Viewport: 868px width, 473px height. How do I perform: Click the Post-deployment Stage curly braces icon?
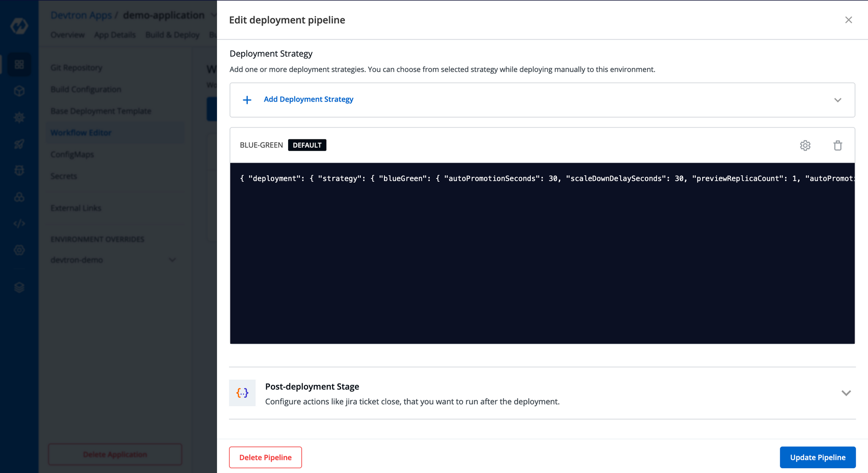(242, 393)
